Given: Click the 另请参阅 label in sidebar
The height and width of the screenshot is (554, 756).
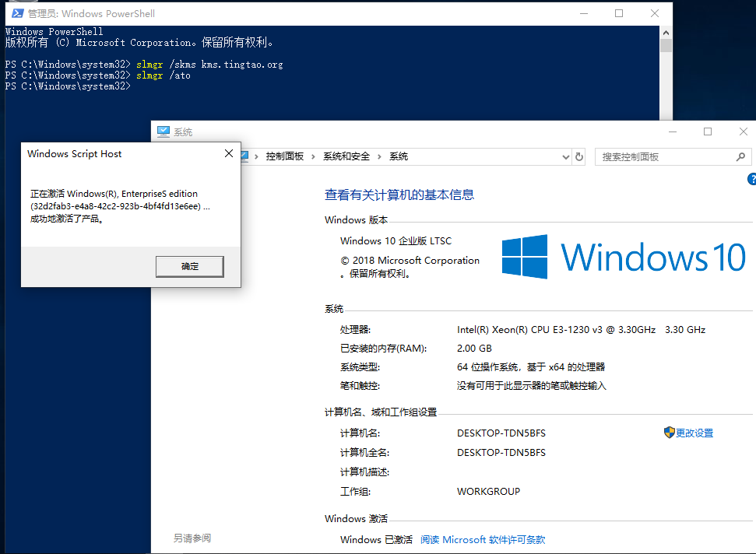Looking at the screenshot, I should [x=192, y=538].
